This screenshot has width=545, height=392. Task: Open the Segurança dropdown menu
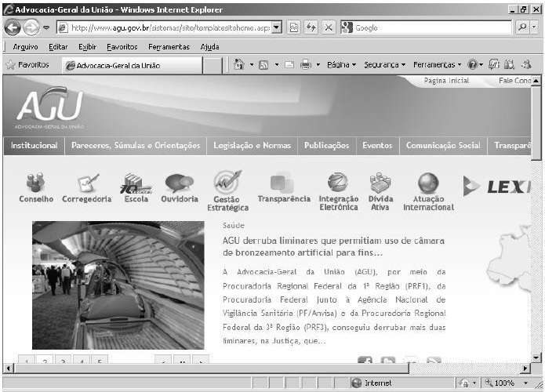point(384,65)
